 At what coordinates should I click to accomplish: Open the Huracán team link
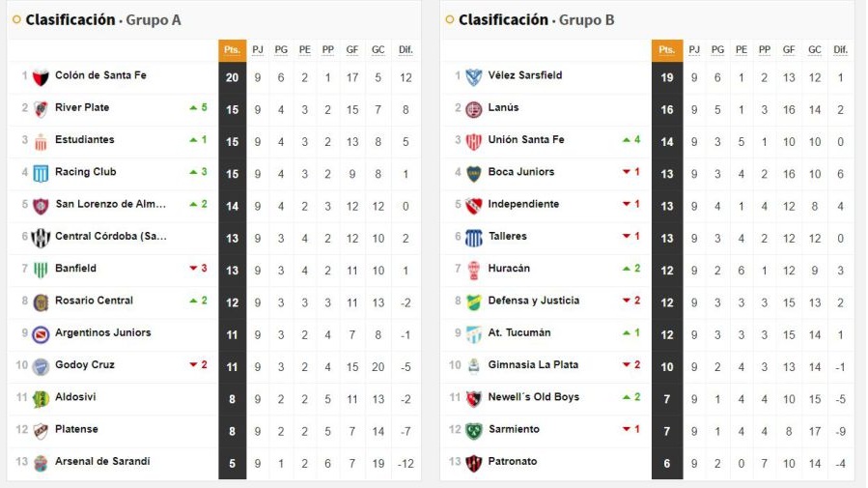509,269
